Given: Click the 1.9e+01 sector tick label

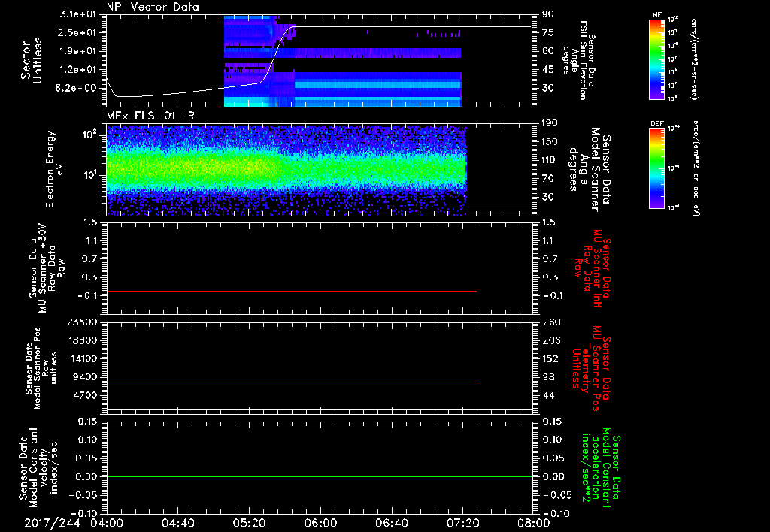Looking at the screenshot, I should point(78,51).
